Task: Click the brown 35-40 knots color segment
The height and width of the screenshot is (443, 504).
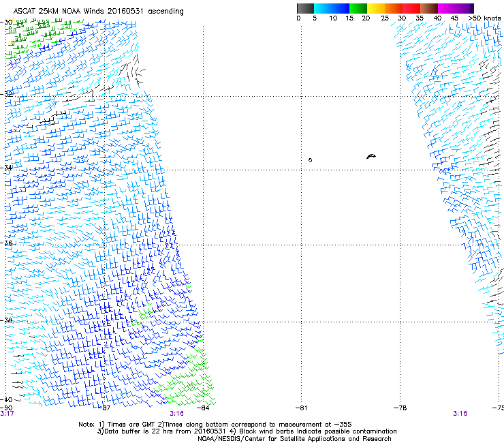Action: [429, 8]
